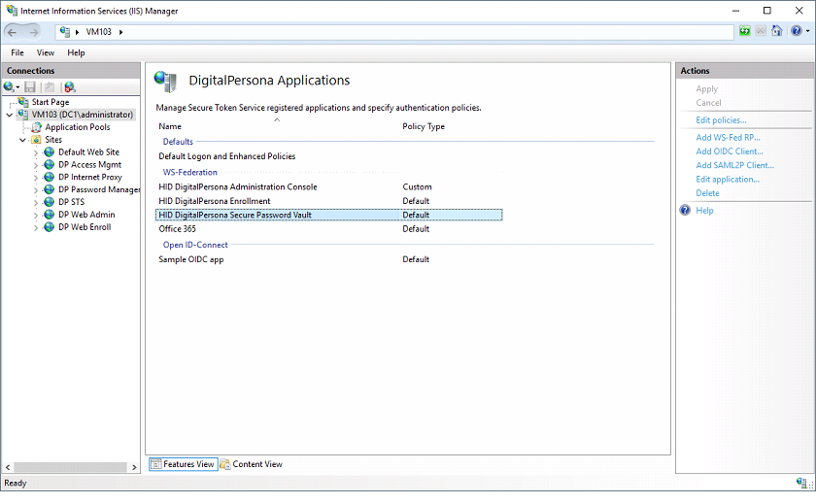
Task: Collapse the Sites tree node
Action: [22, 140]
